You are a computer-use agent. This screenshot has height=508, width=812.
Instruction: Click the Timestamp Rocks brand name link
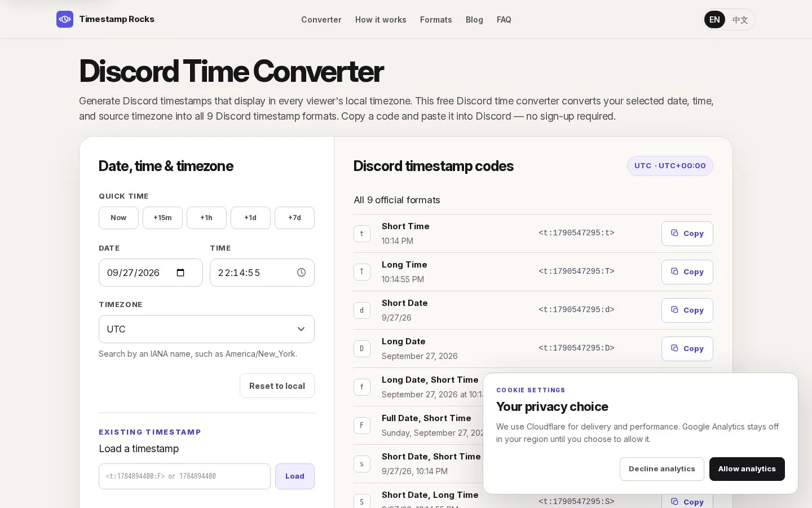click(117, 19)
